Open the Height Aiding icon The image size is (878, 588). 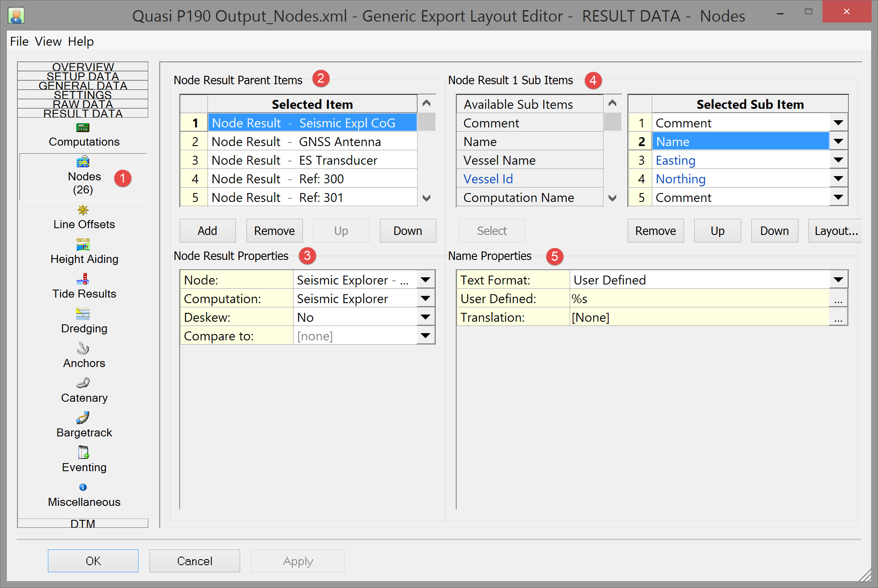click(83, 245)
